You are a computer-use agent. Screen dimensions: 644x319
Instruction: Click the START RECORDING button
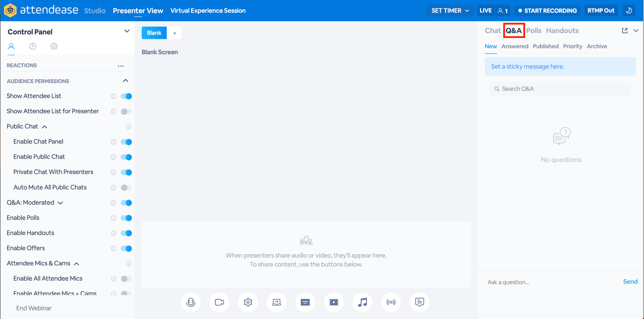click(547, 10)
